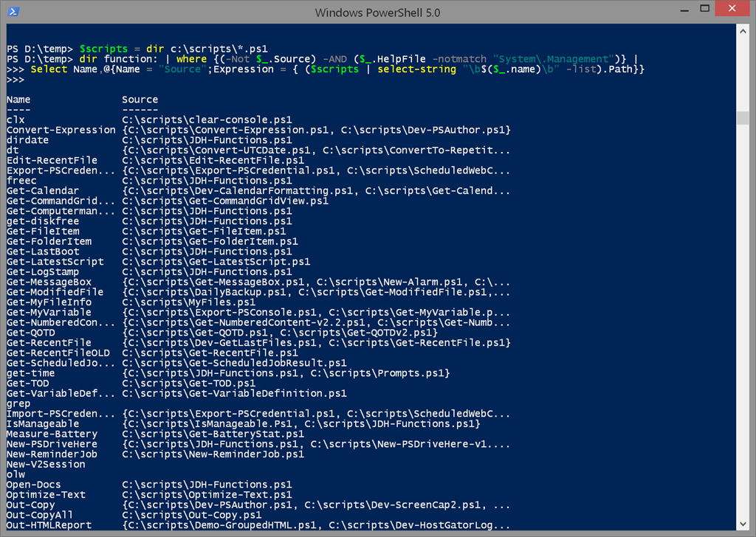Click the Get-ModifiedFile function name
Viewport: 756px width, 537px height.
tap(55, 292)
